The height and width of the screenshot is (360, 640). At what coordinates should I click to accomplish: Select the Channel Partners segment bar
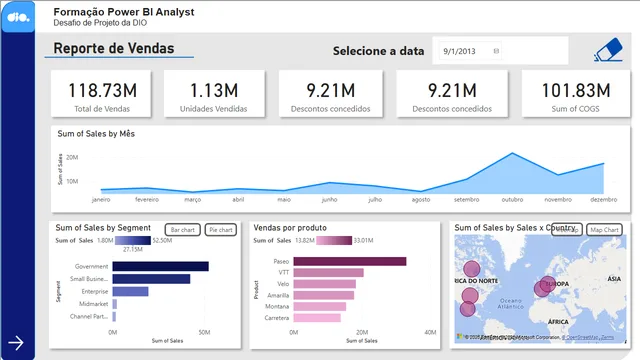(114, 317)
